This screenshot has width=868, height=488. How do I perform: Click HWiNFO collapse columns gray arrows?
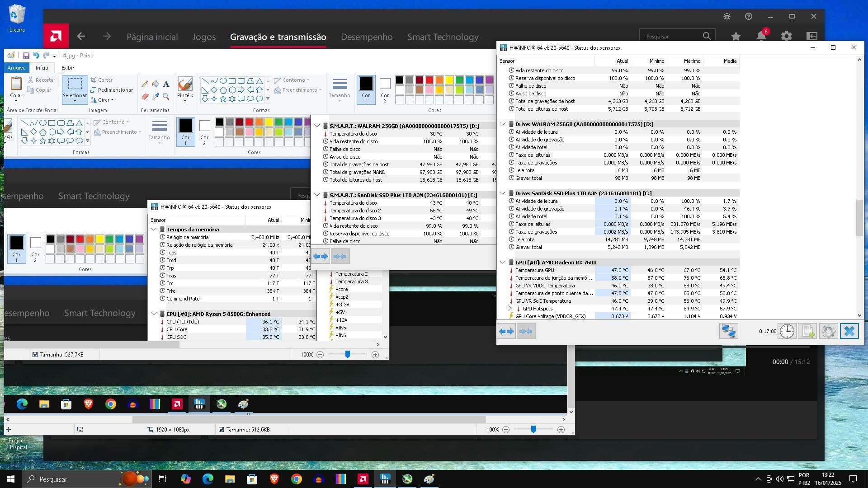click(x=526, y=331)
